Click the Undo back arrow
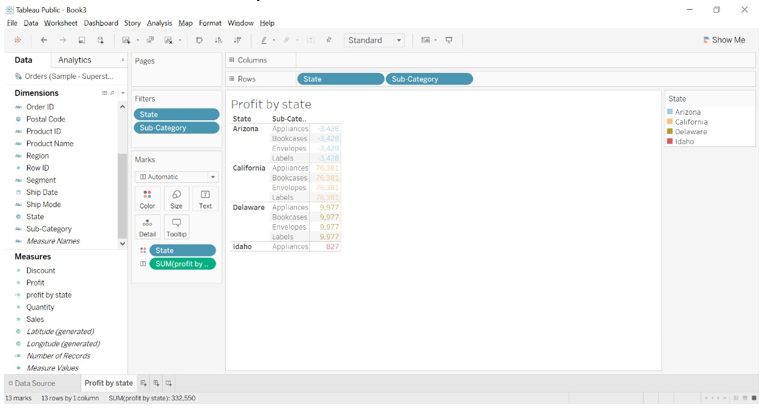The height and width of the screenshot is (409, 762). point(44,40)
